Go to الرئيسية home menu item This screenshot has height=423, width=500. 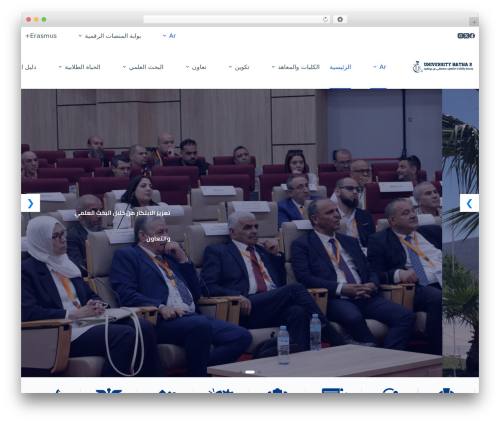[x=340, y=67]
